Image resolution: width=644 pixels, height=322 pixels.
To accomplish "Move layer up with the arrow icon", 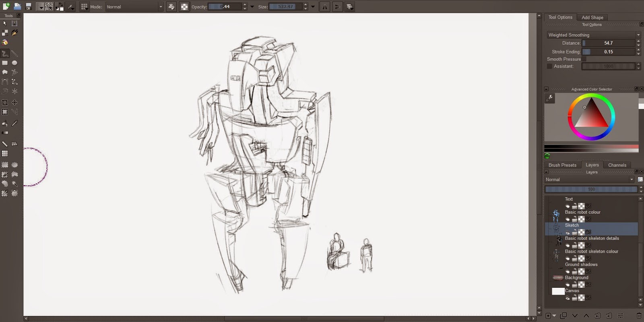I will 586,316.
